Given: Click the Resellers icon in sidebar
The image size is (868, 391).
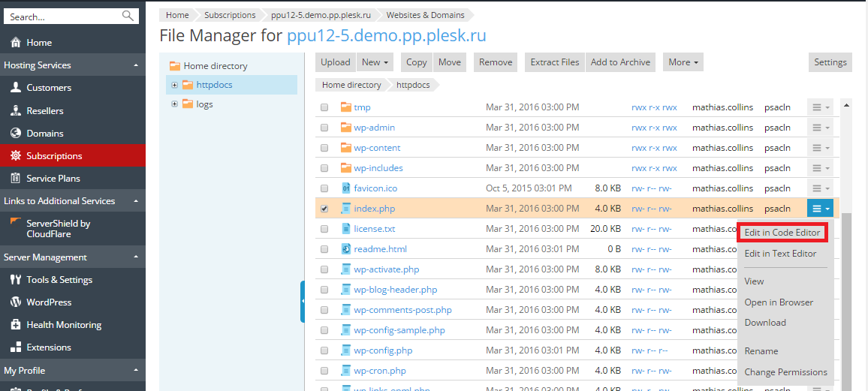Looking at the screenshot, I should [x=15, y=110].
